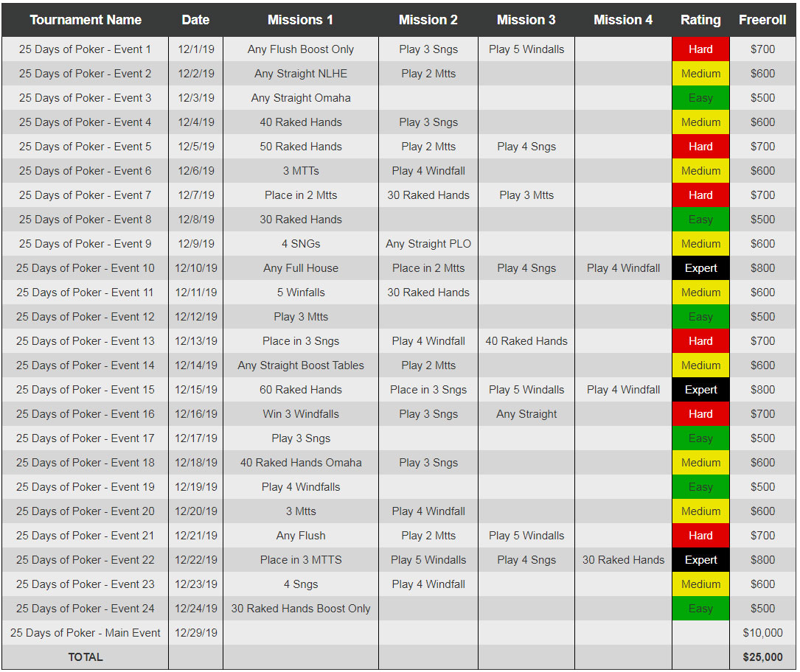Click '30 Raked Hands' in Event 22 row
Screen dimensions: 800x672
click(623, 560)
